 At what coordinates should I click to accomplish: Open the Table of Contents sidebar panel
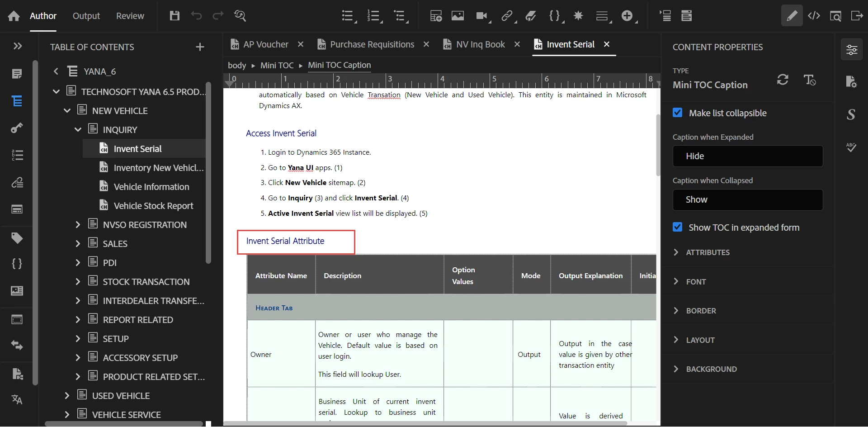pos(17,101)
